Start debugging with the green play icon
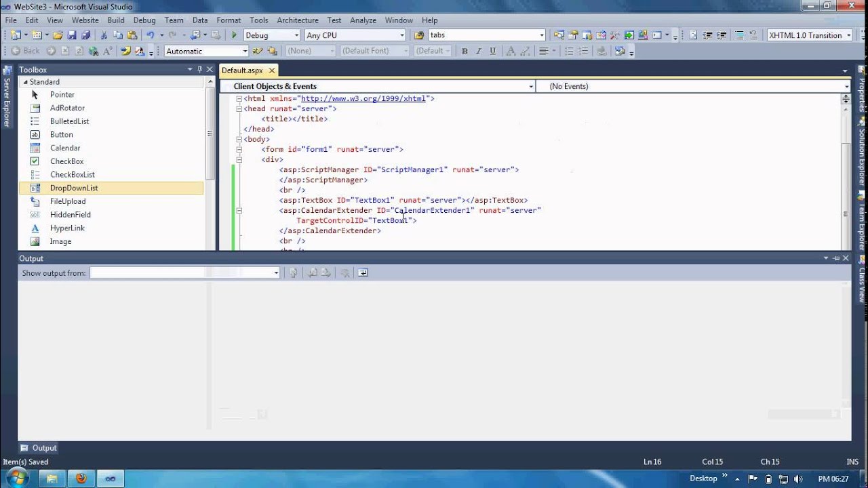Screen dimensions: 868x488 (234, 35)
